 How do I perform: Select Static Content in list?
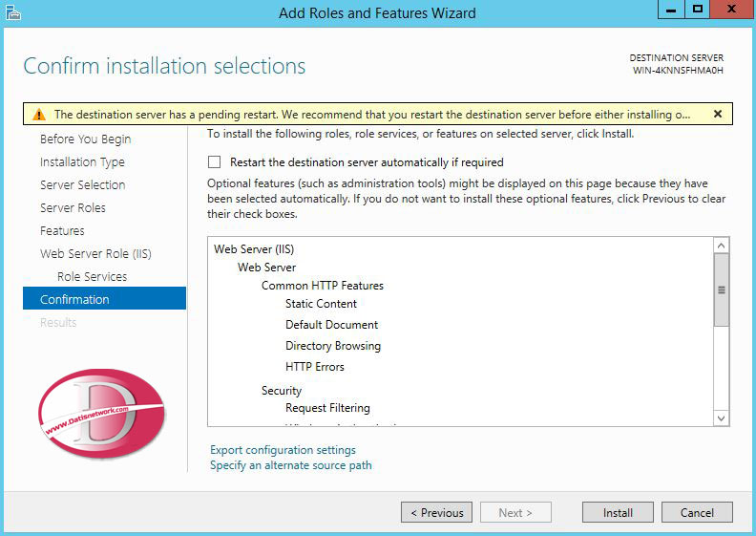click(321, 304)
